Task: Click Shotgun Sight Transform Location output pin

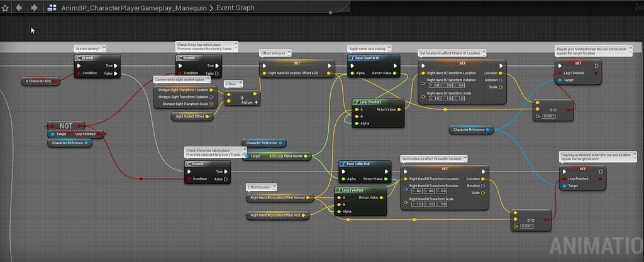Action: click(x=211, y=90)
